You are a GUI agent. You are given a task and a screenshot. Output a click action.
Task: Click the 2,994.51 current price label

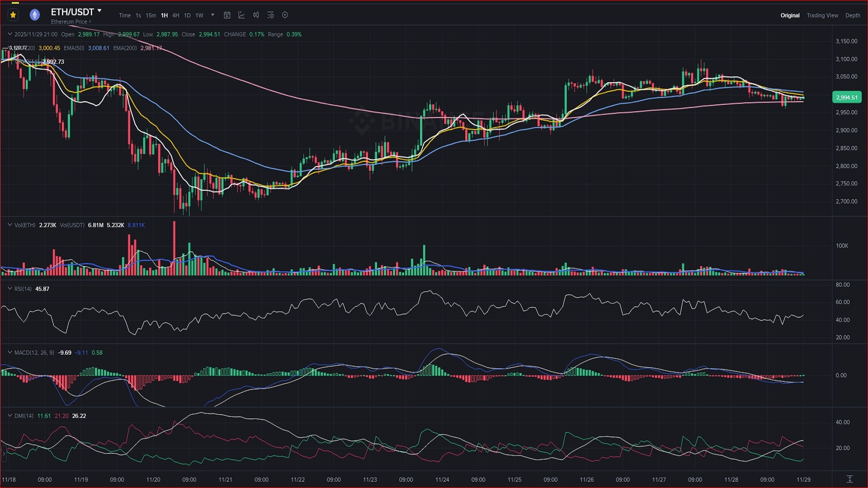point(846,97)
